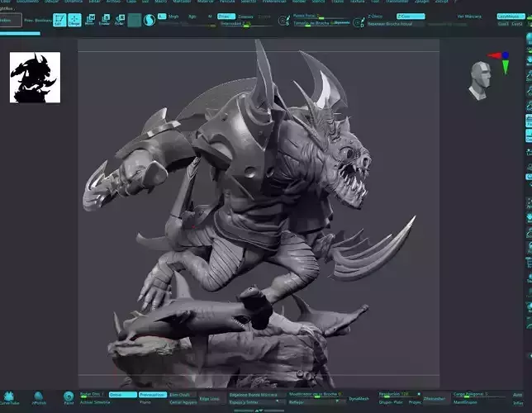Open the Textura menu
532x413 pixels.
[x=357, y=2]
